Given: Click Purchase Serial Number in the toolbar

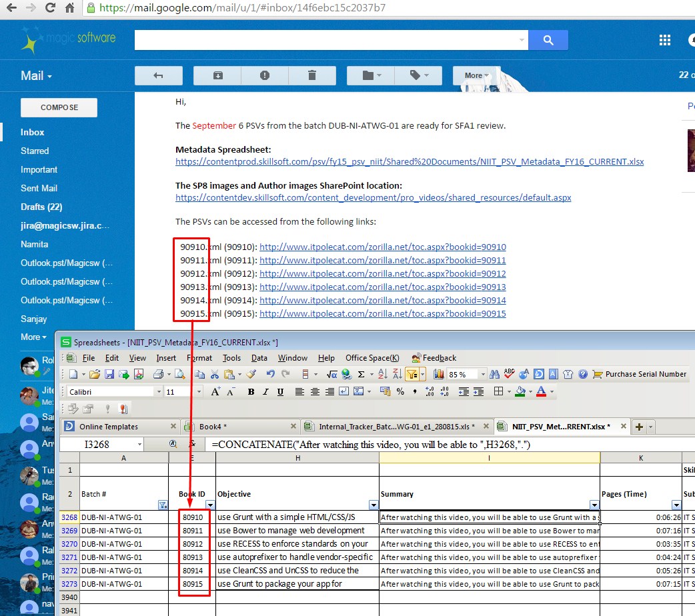Looking at the screenshot, I should [x=640, y=375].
